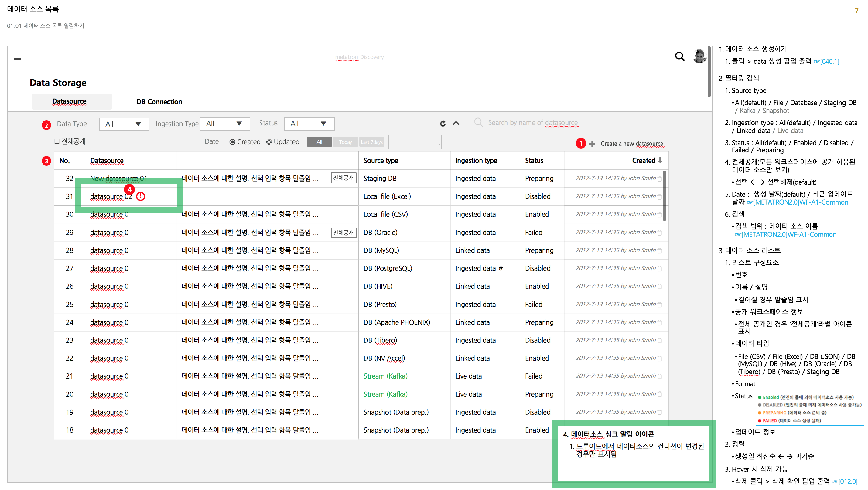
Task: Click trash icon on row 19
Action: click(x=660, y=412)
